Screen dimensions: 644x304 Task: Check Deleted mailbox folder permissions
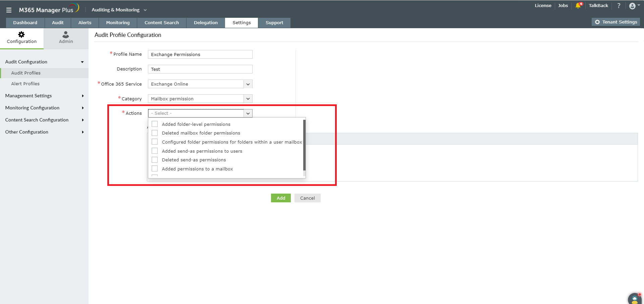155,133
